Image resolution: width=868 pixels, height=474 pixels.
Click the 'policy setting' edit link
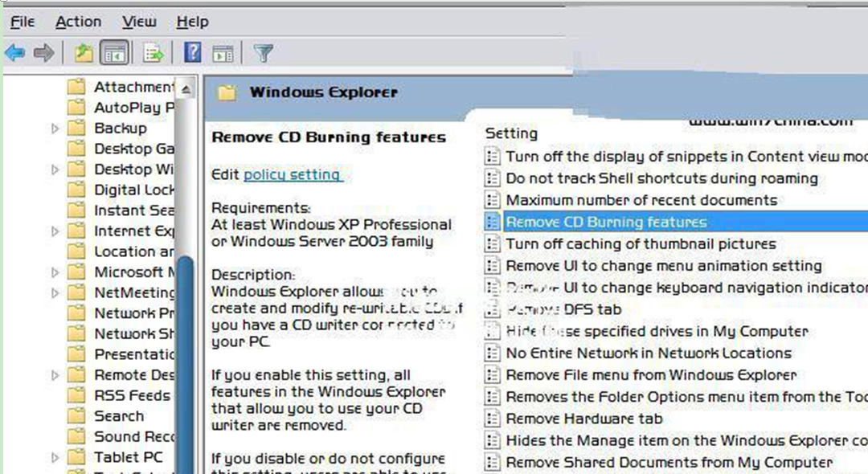tap(293, 174)
